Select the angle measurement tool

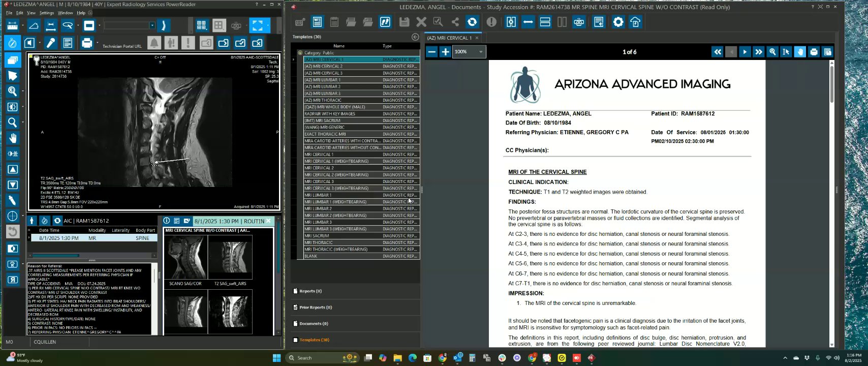[x=34, y=25]
